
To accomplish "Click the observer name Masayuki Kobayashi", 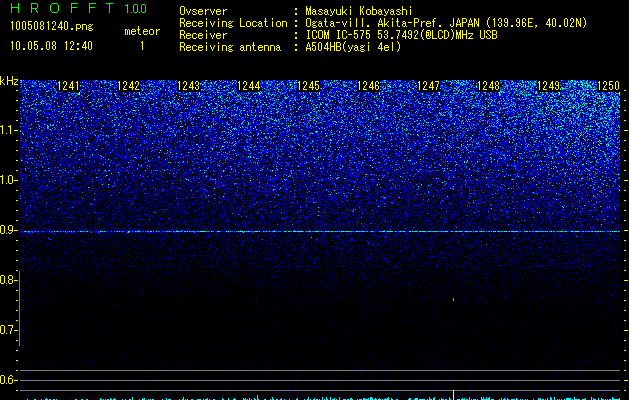I will (359, 11).
